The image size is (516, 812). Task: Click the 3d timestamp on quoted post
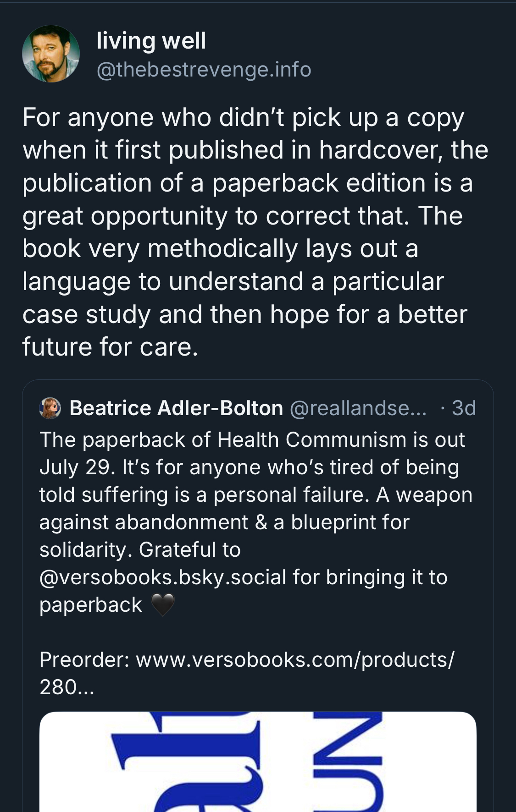click(x=464, y=408)
